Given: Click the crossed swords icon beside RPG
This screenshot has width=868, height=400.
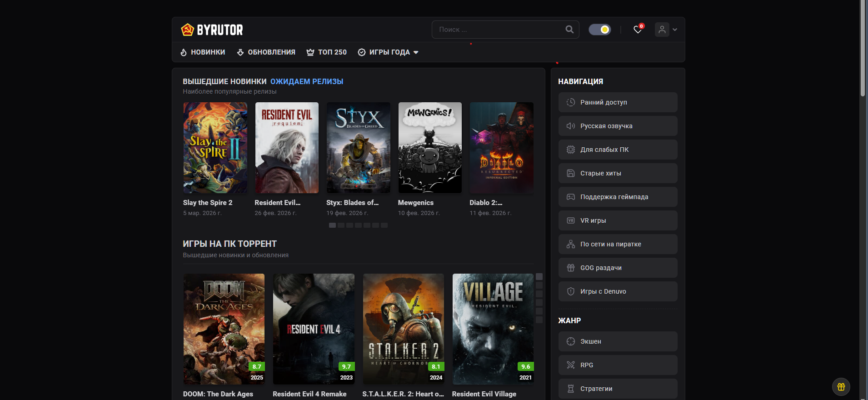Looking at the screenshot, I should [571, 365].
